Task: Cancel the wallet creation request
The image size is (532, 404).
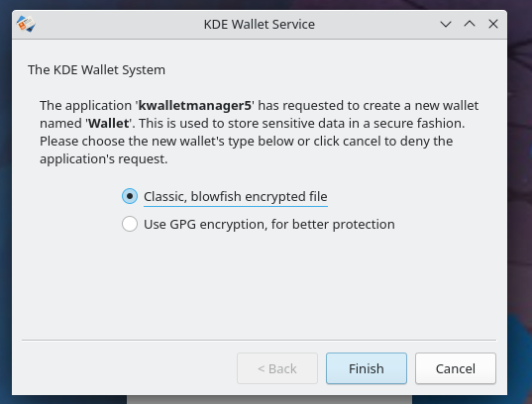Action: click(456, 368)
